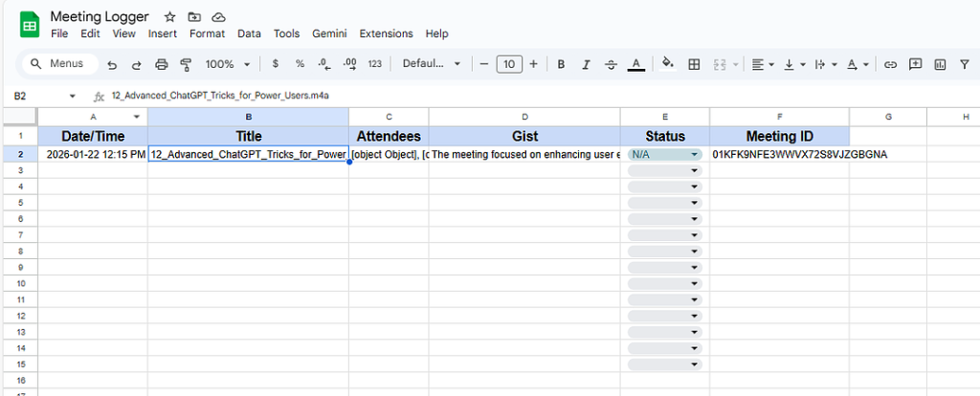Search the Menus box
This screenshot has width=980, height=396.
tap(60, 64)
